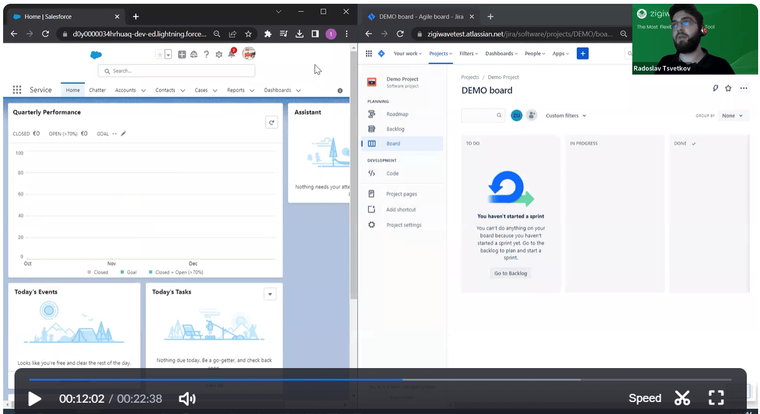Open the Jira Dashboards menu
The width and height of the screenshot is (760, 414).
[501, 53]
